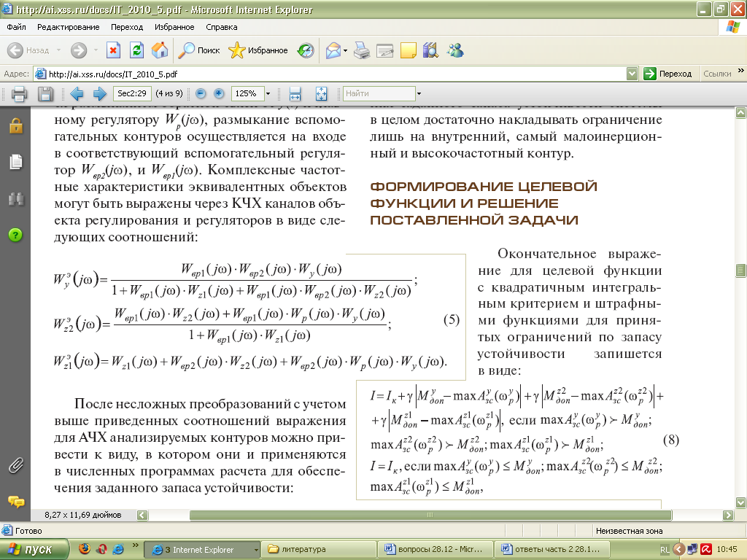Open the address bar dropdown list
Viewport: 747px width, 560px height.
point(632,74)
